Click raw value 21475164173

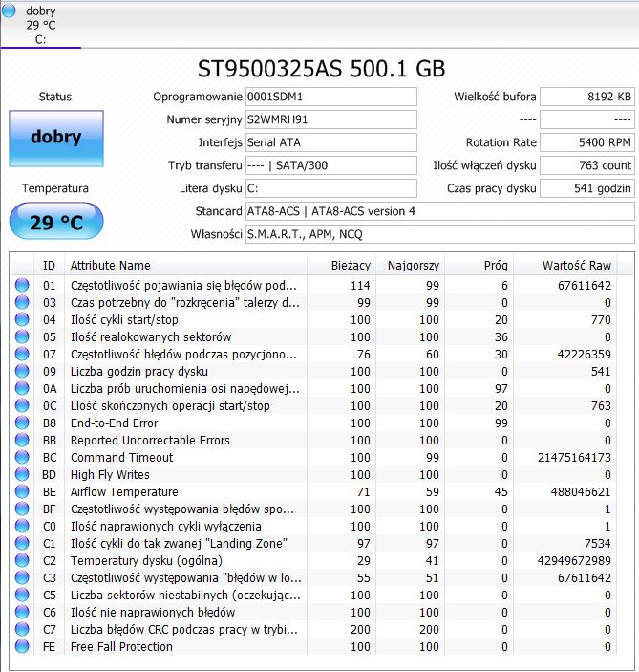[574, 457]
